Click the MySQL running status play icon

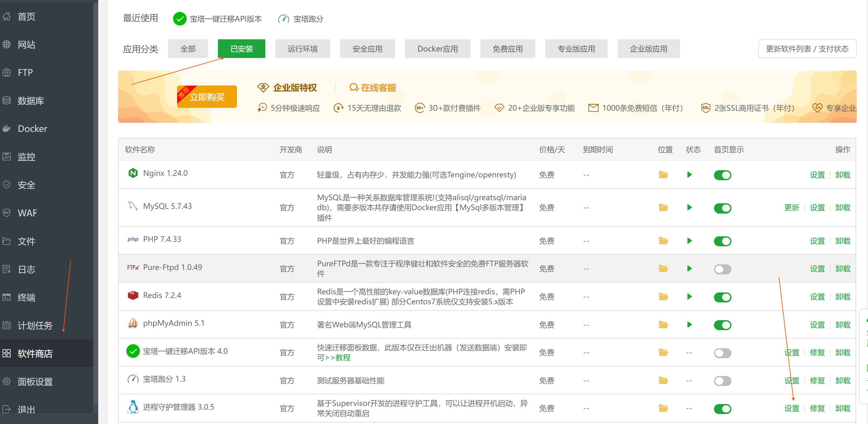pyautogui.click(x=689, y=207)
